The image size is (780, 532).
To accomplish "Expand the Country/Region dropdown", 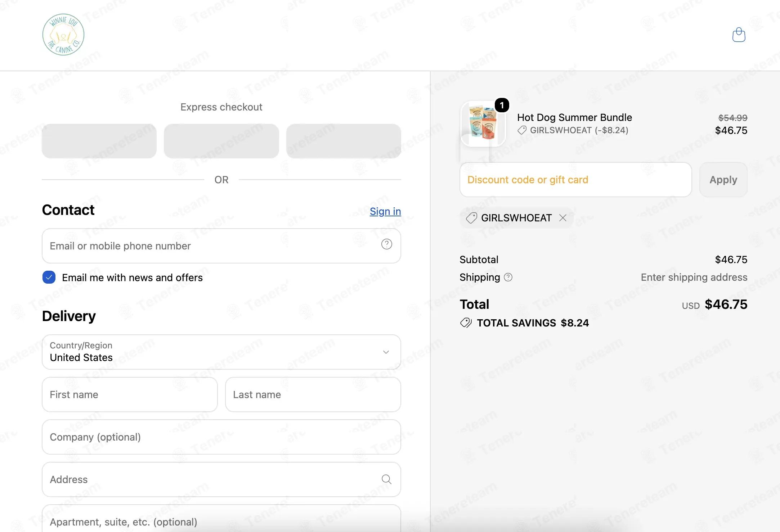I will tap(221, 352).
